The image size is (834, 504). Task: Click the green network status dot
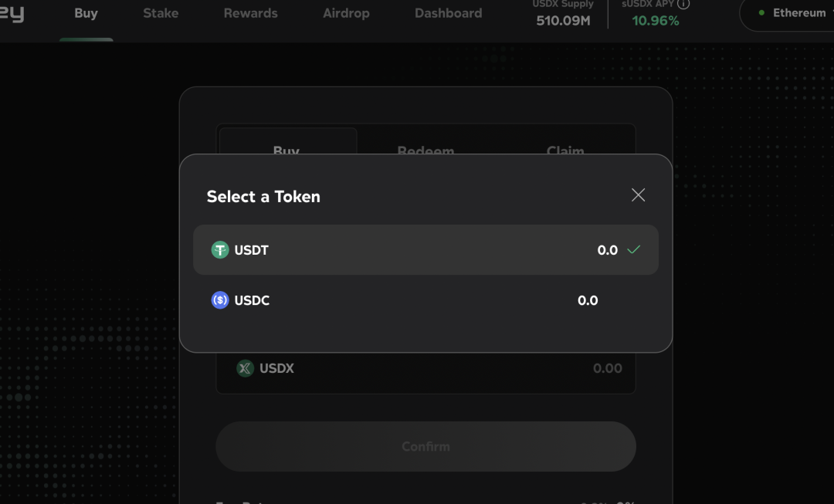point(763,12)
